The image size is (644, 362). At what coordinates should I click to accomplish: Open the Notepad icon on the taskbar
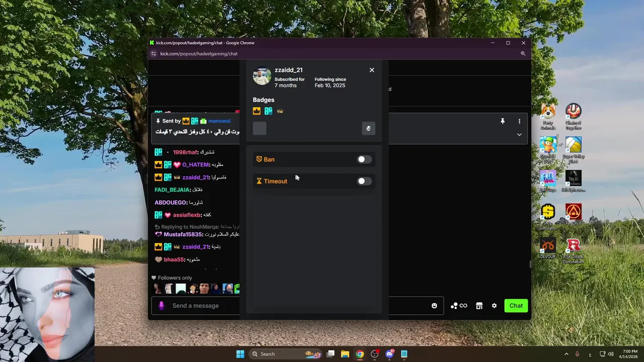404,354
